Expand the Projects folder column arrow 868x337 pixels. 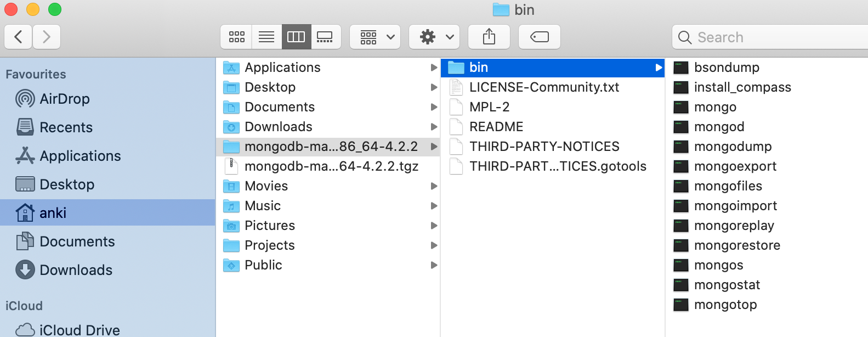434,245
